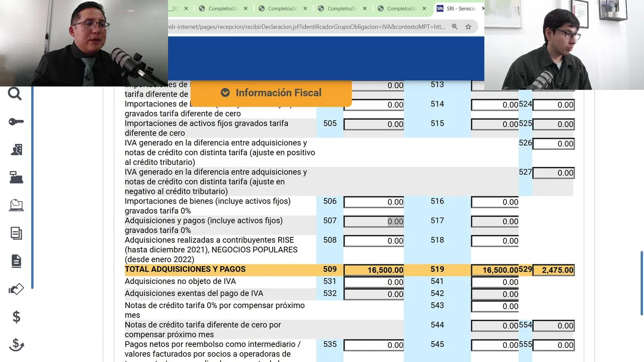Select the field next to code 542
This screenshot has width=644, height=362.
click(x=495, y=294)
